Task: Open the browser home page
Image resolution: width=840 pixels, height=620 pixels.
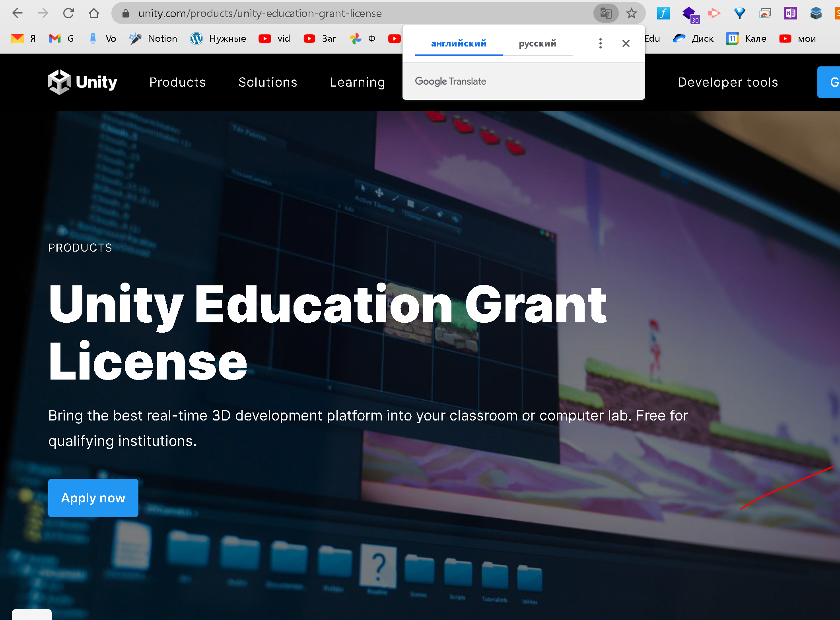Action: point(94,14)
